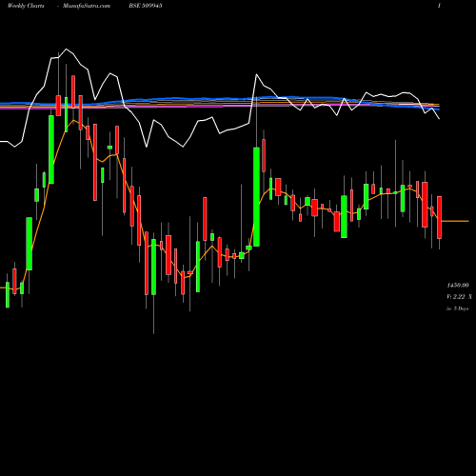Click the "V: 2.22 X" volume text
The height and width of the screenshot is (476, 476).
[459, 297]
